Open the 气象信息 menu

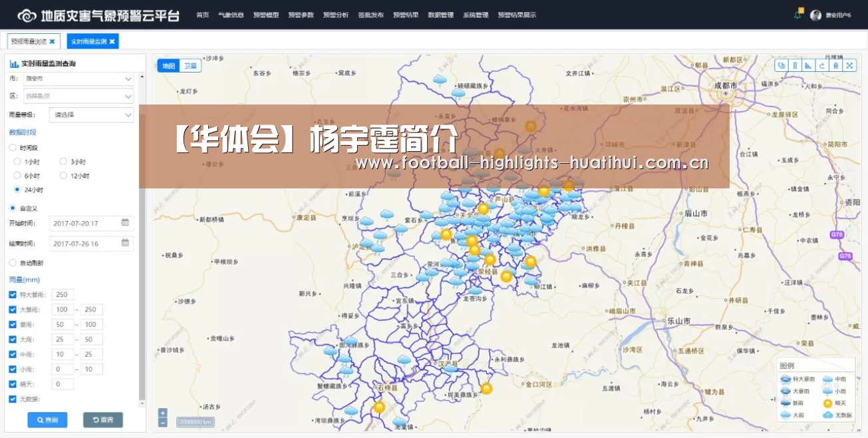[x=231, y=15]
